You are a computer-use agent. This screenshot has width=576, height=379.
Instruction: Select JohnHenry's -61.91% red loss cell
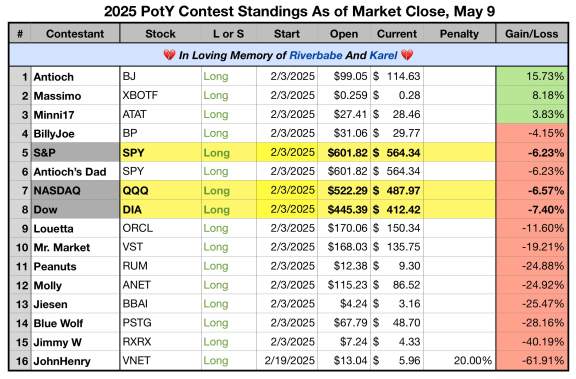[532, 361]
